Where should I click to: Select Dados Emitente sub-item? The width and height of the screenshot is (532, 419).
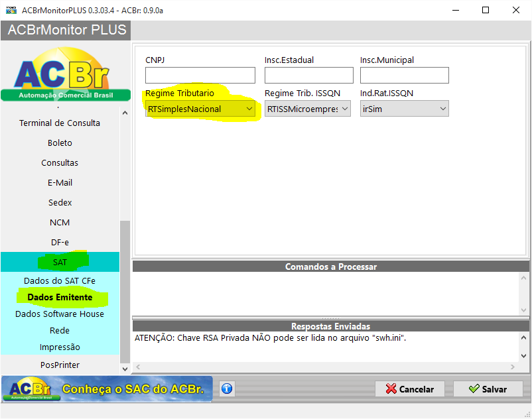pyautogui.click(x=60, y=297)
